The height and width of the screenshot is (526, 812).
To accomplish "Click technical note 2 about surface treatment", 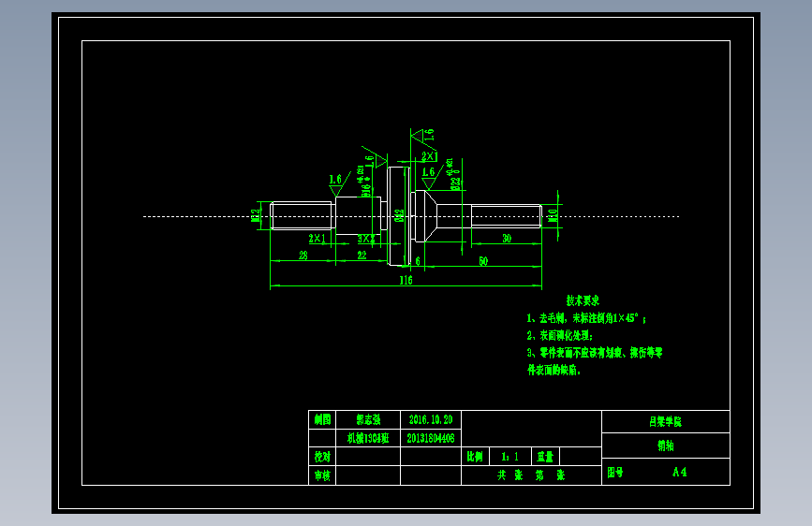I will pos(560,335).
